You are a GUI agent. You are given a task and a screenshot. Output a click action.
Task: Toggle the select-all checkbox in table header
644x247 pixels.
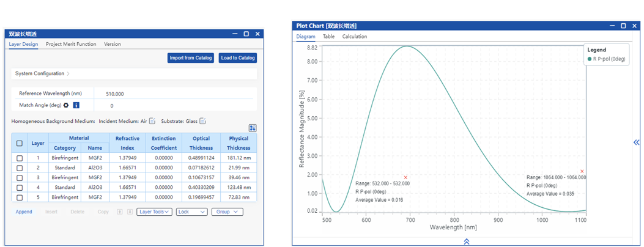coord(20,143)
